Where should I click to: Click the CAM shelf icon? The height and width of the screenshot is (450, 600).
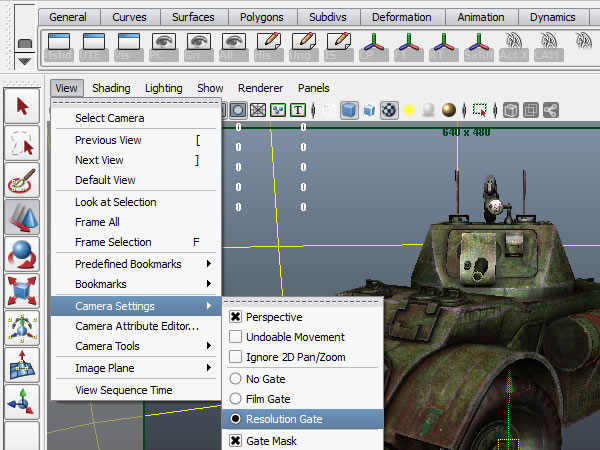click(549, 47)
